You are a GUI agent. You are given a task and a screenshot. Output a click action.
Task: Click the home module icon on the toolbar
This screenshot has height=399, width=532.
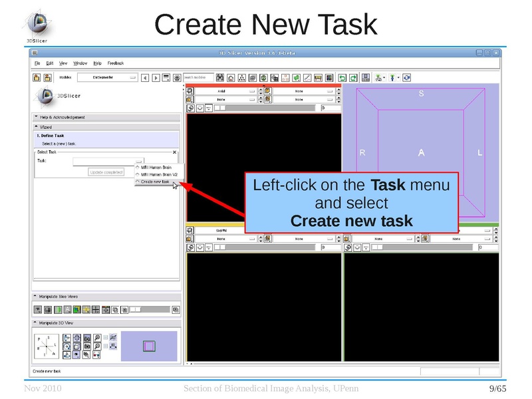(x=230, y=77)
